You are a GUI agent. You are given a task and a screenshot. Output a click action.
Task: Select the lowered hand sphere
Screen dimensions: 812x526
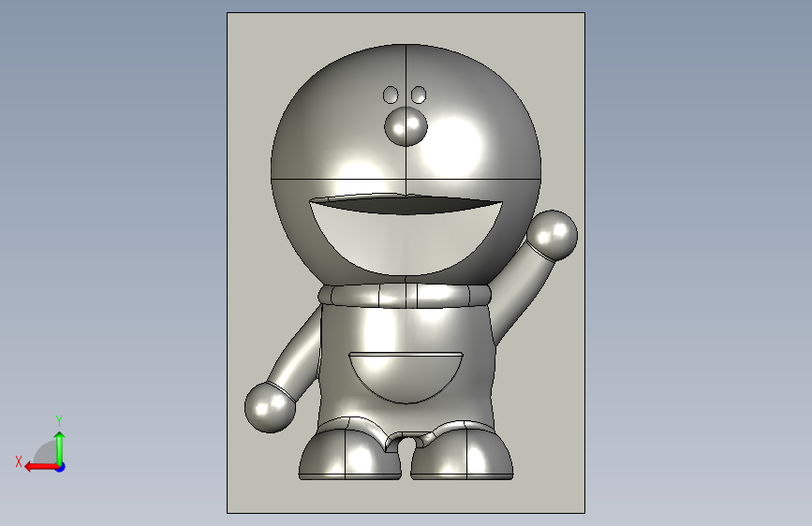[270, 407]
